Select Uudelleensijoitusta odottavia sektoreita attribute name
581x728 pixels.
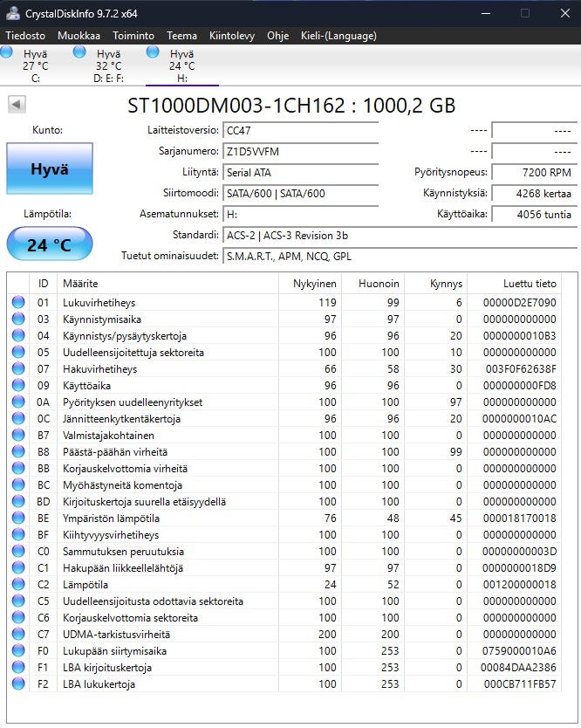coord(154,601)
